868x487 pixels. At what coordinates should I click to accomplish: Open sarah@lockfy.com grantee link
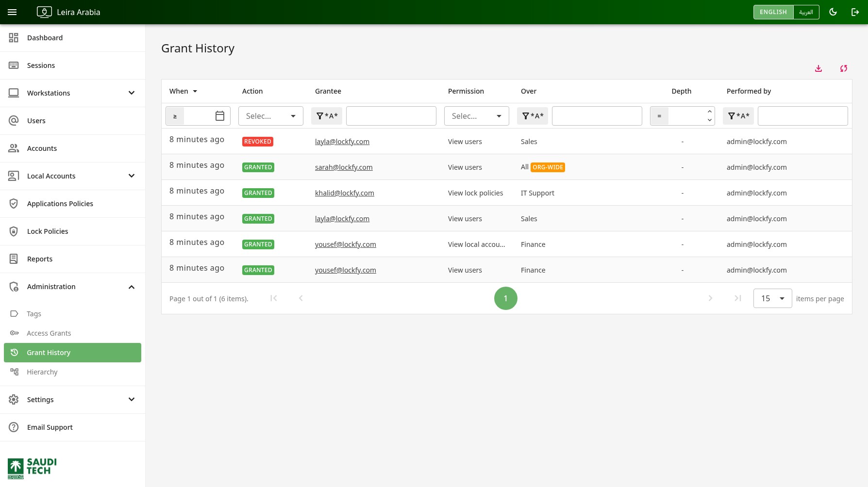[x=344, y=167]
